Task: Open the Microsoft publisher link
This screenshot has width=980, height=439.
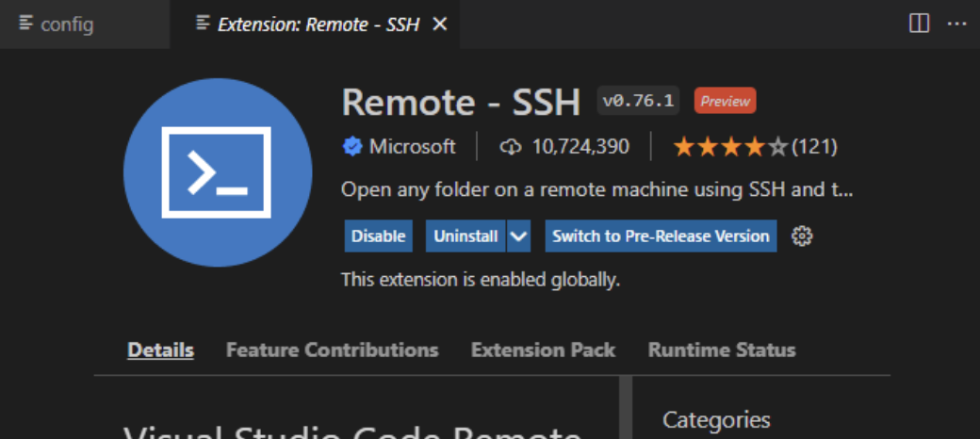Action: coord(412,147)
